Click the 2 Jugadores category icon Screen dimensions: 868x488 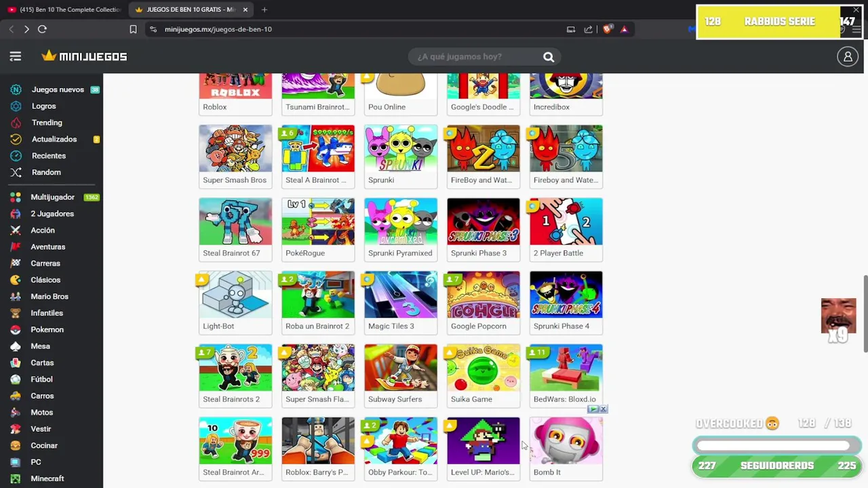click(16, 213)
